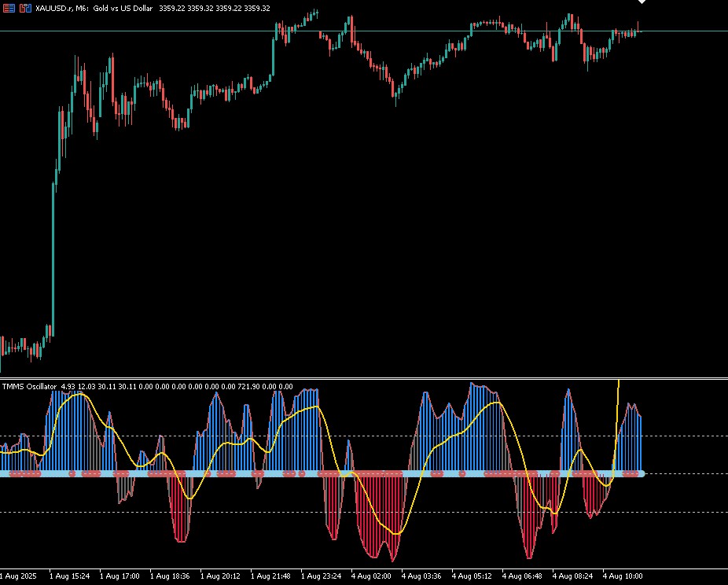
Task: Click the 1 Aug 21:48 time label
Action: point(270,576)
